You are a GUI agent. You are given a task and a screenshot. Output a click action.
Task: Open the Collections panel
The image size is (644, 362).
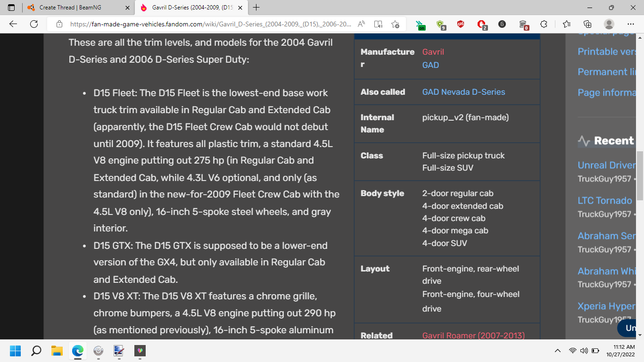click(587, 24)
